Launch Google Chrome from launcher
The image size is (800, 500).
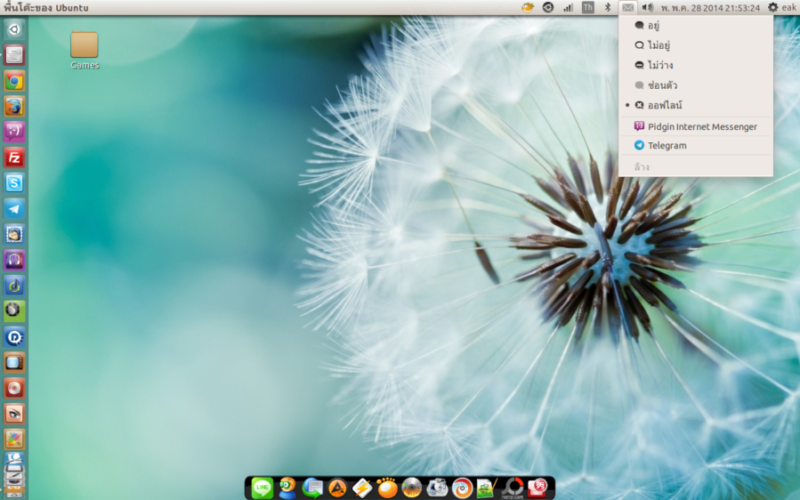click(x=14, y=81)
